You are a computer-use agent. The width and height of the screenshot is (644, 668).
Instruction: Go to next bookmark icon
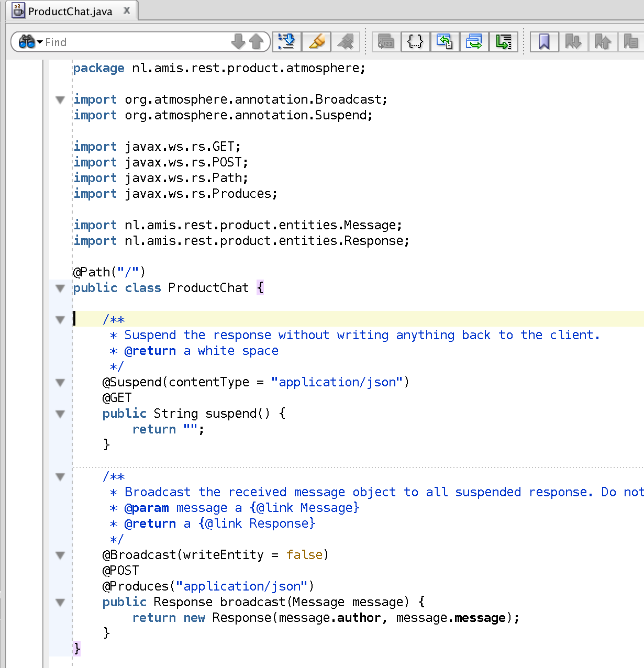(x=573, y=42)
